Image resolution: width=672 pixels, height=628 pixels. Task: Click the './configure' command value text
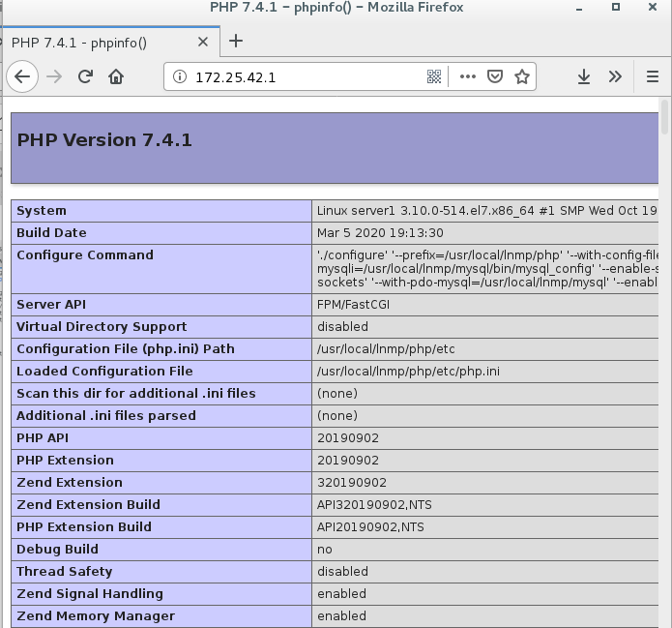click(487, 269)
